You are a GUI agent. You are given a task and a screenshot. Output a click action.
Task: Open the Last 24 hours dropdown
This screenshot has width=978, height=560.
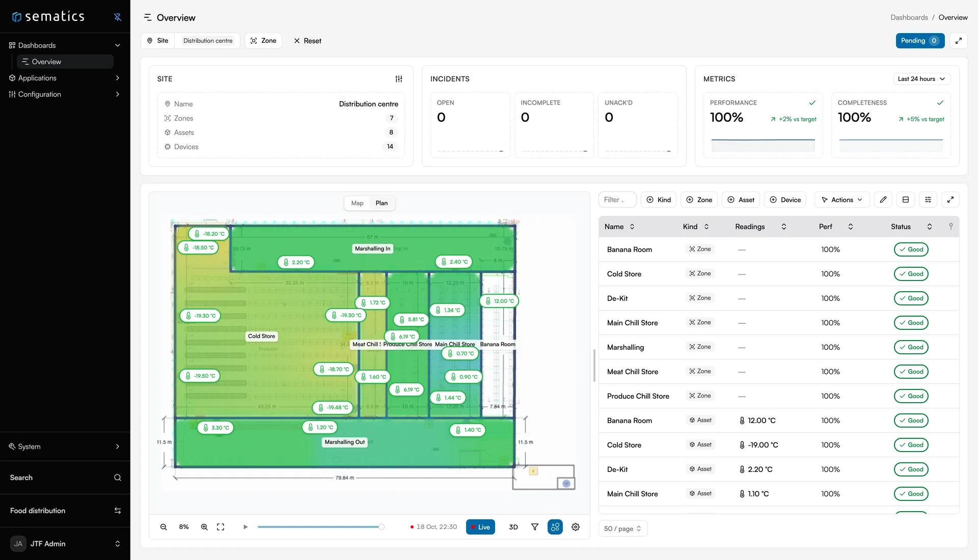coord(921,79)
